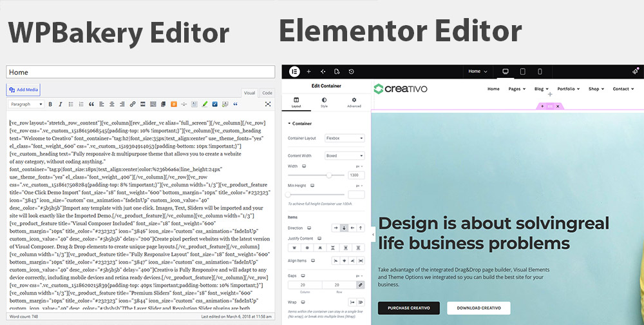Align text right in WordPress editor
The height and width of the screenshot is (325, 644).
tap(122, 104)
